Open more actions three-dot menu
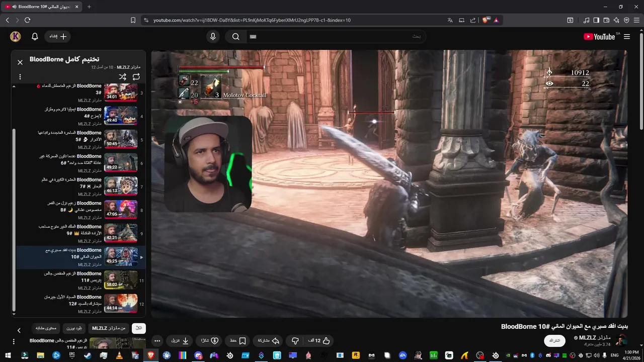The width and height of the screenshot is (644, 362). (x=157, y=340)
